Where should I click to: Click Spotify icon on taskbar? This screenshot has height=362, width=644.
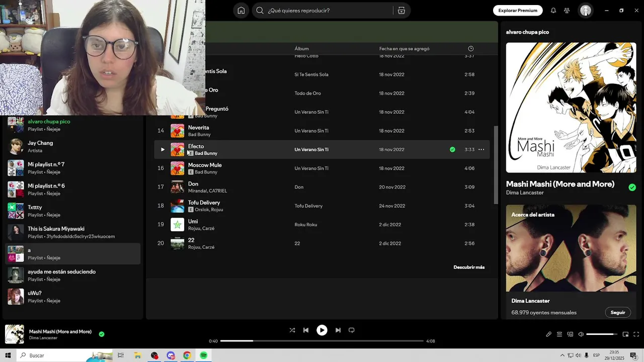[x=203, y=355]
